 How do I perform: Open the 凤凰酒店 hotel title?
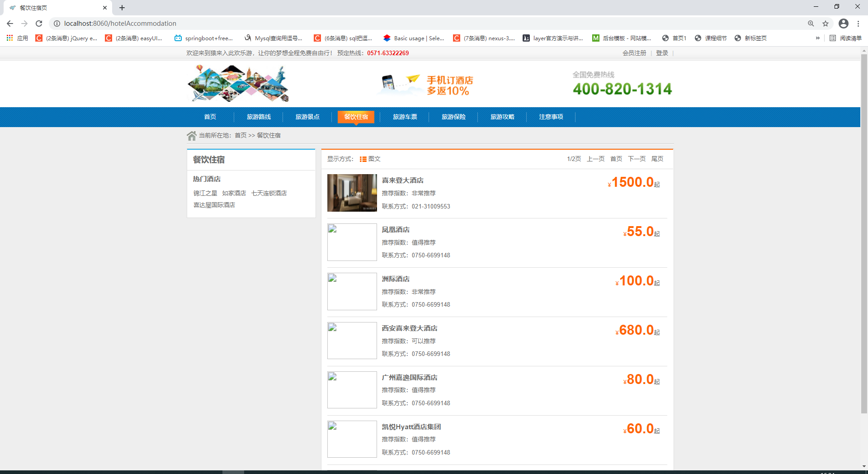396,230
